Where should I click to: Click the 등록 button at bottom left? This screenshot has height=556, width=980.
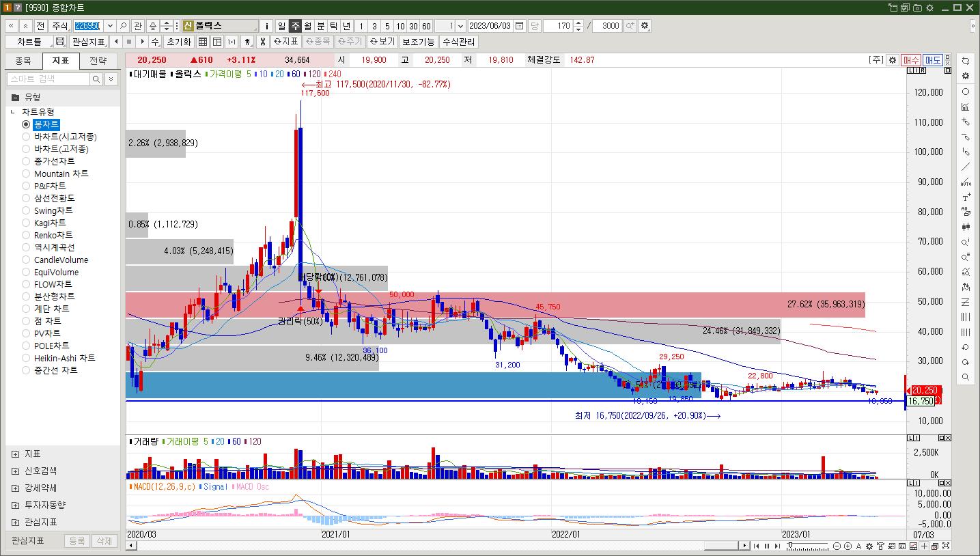(76, 541)
